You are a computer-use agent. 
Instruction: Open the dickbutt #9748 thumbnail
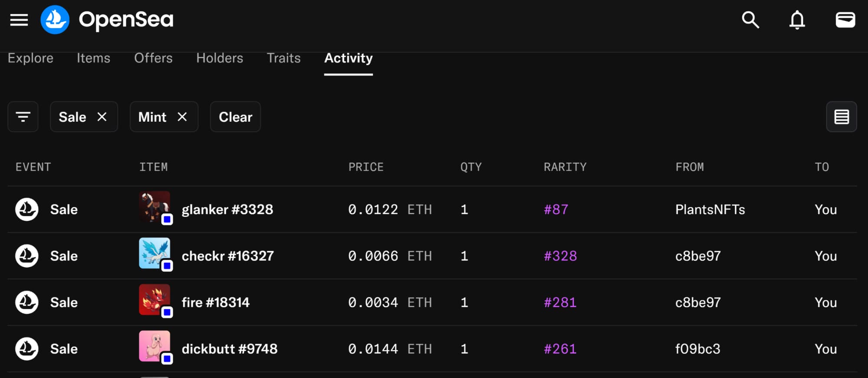tap(155, 346)
